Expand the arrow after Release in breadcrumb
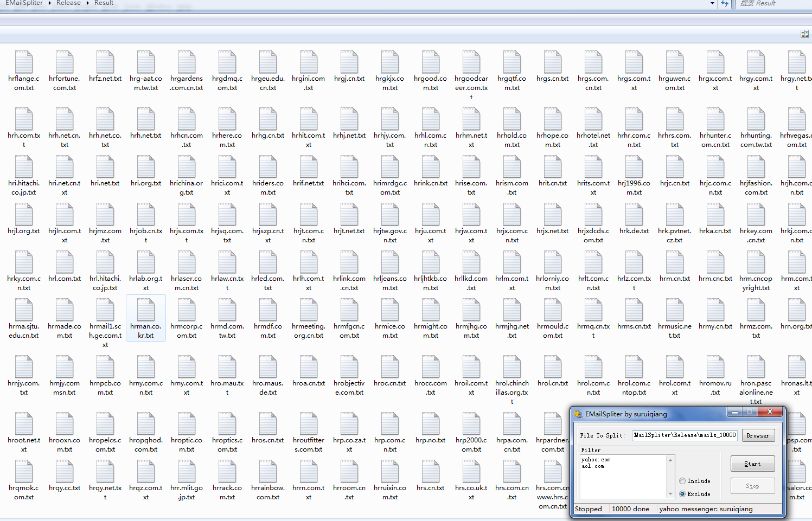 click(x=87, y=3)
